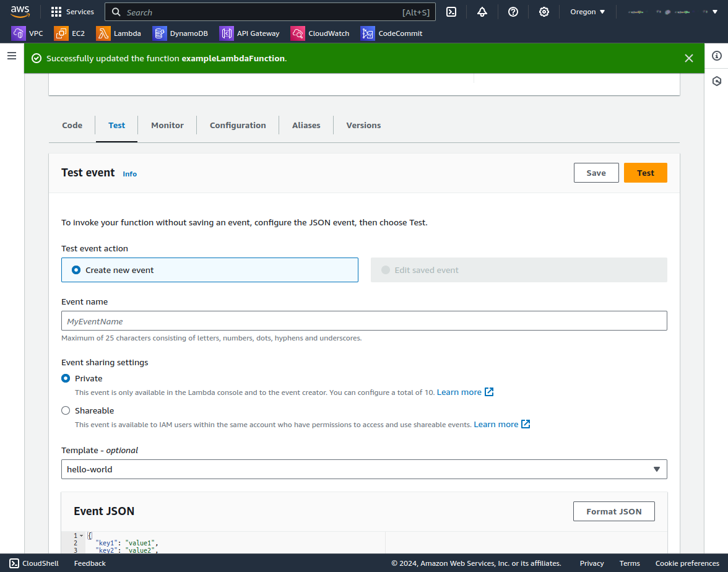Open the EC2 service shortcut

69,33
